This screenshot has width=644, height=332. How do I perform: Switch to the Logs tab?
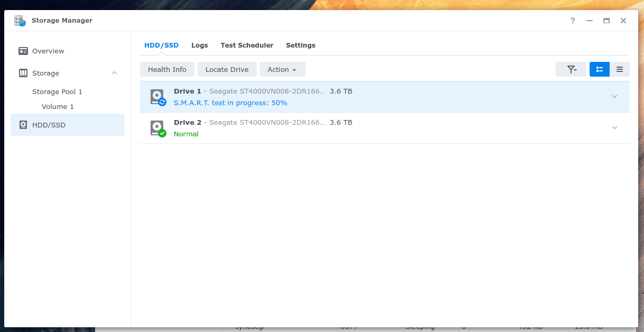coord(199,45)
